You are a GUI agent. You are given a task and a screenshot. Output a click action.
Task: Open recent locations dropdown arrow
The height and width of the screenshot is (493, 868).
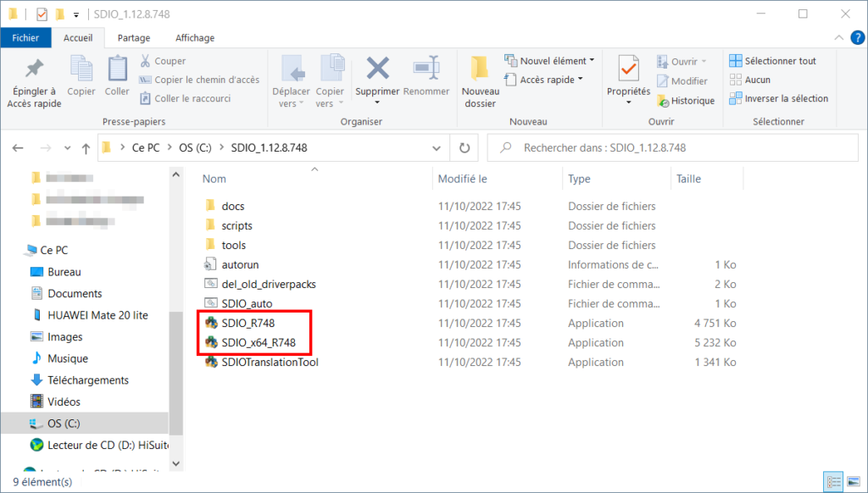point(67,147)
